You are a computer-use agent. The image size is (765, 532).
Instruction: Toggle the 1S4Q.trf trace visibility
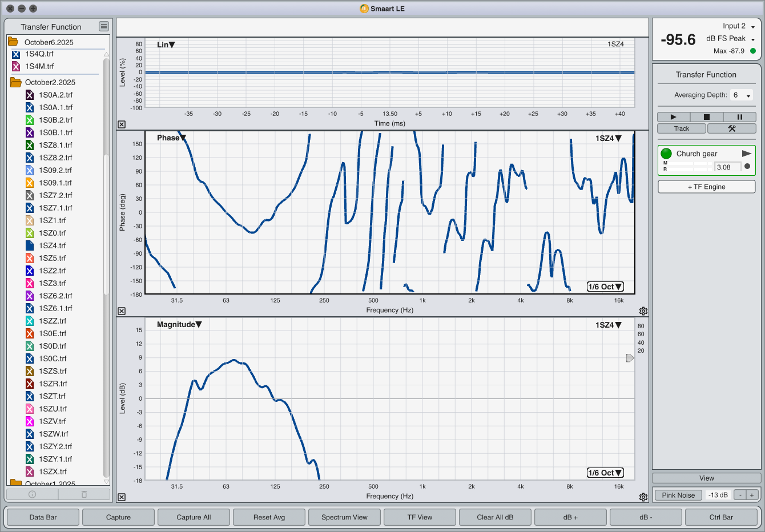16,54
